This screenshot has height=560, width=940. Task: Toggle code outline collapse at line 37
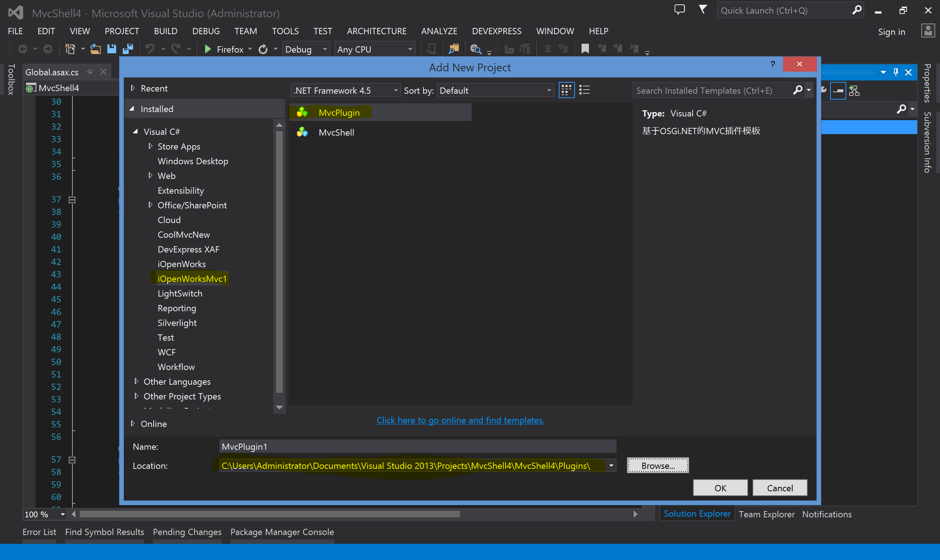72,200
